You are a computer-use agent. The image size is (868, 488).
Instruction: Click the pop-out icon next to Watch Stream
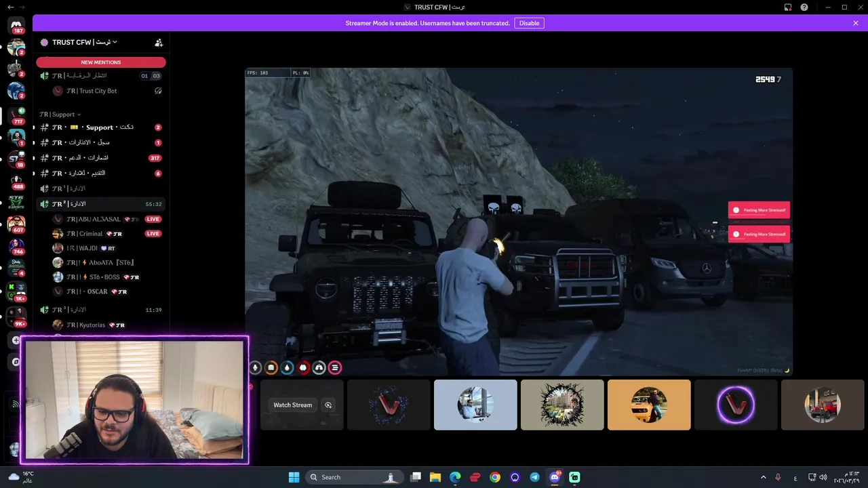[x=328, y=405]
